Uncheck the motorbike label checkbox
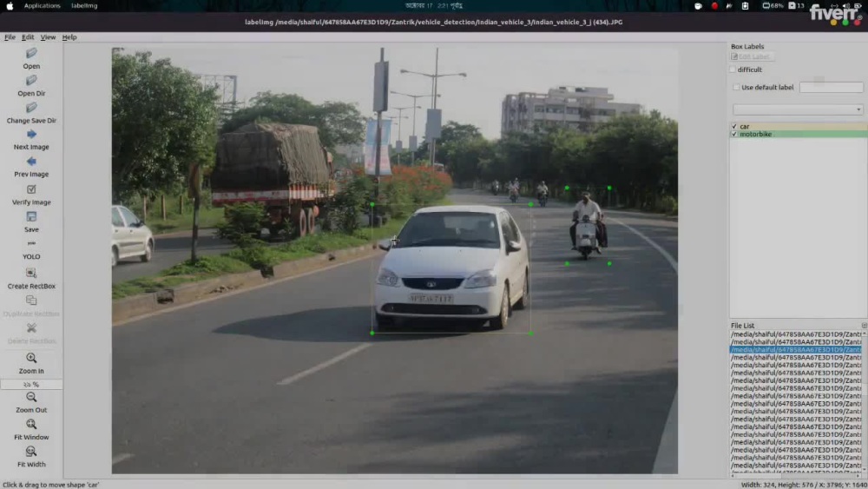The width and height of the screenshot is (868, 489). (734, 134)
